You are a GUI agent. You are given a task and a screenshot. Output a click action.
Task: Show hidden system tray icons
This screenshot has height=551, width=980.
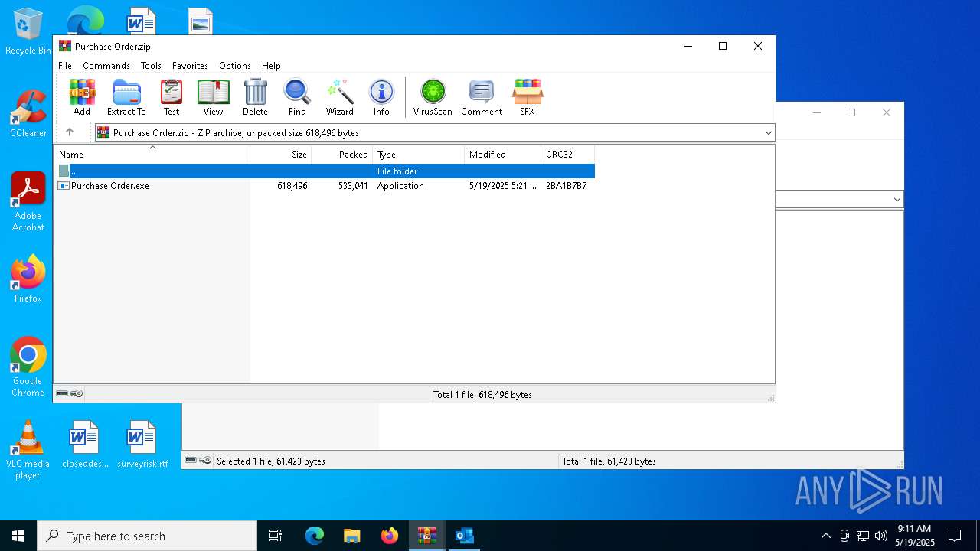(x=825, y=536)
